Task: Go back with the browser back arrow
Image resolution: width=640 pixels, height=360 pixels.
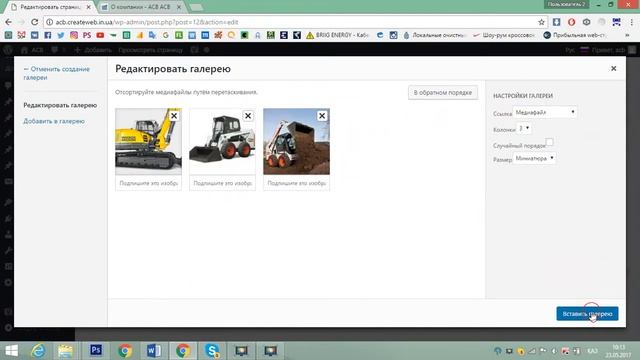Action: [x=9, y=22]
